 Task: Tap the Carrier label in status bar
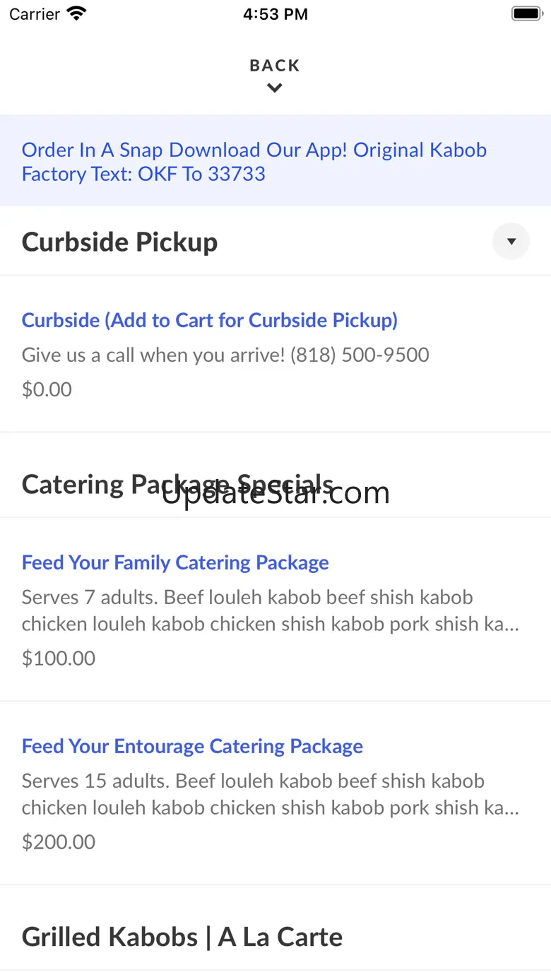[34, 14]
